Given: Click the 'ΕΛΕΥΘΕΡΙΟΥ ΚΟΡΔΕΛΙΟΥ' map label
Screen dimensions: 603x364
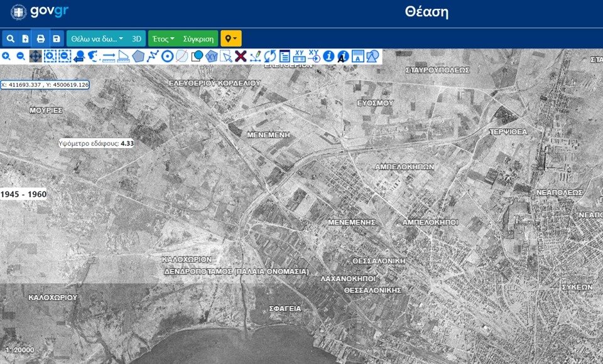Looking at the screenshot, I should tap(215, 83).
